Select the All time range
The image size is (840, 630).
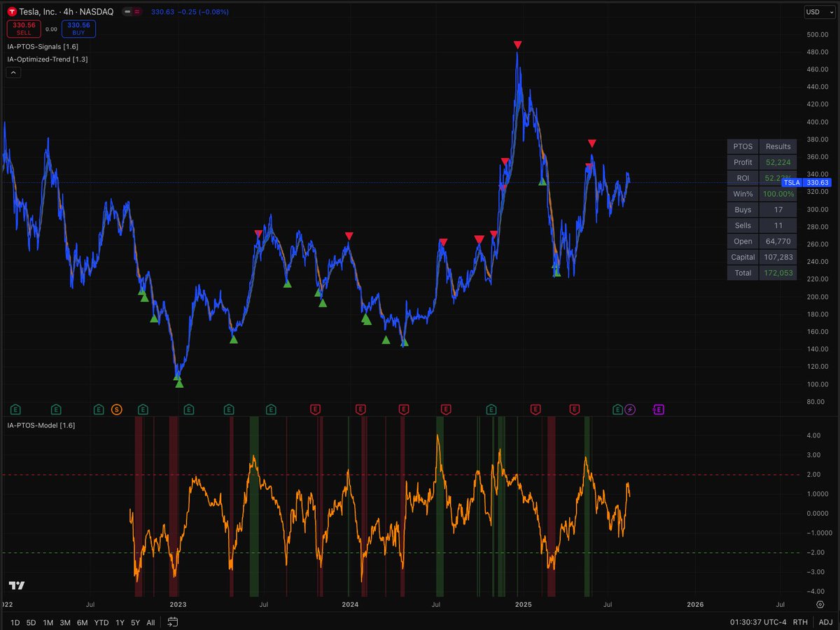150,622
